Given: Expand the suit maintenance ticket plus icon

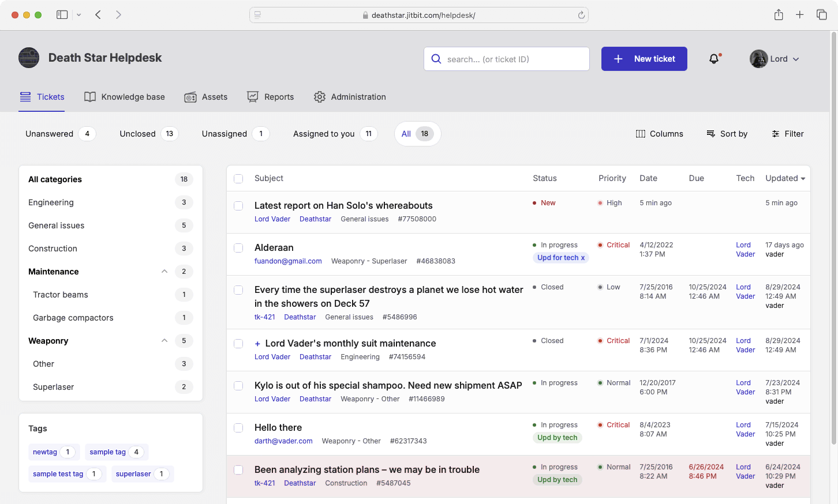Looking at the screenshot, I should pos(257,344).
